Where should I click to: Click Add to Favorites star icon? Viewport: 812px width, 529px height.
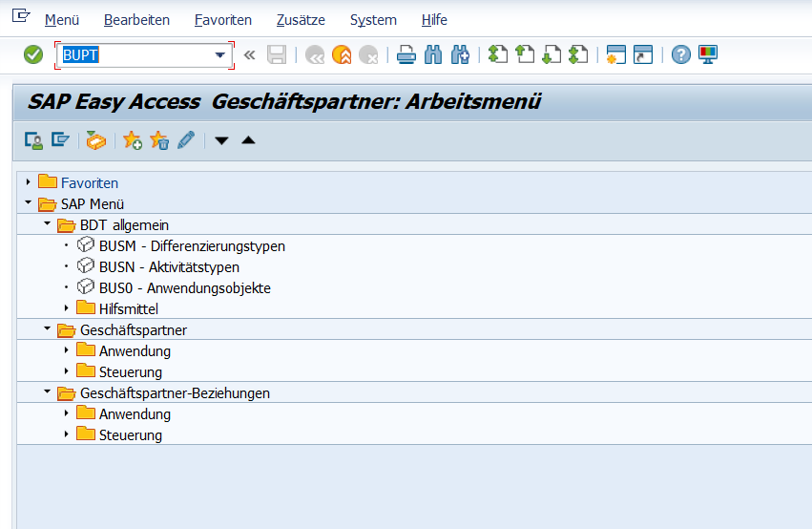click(133, 140)
